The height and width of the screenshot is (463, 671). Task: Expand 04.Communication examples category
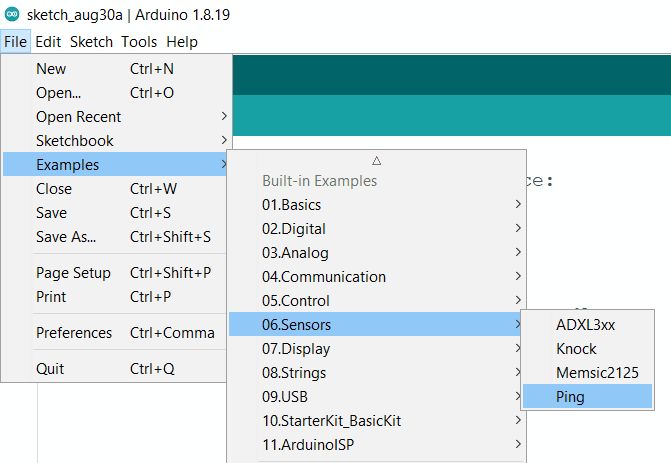tap(323, 277)
